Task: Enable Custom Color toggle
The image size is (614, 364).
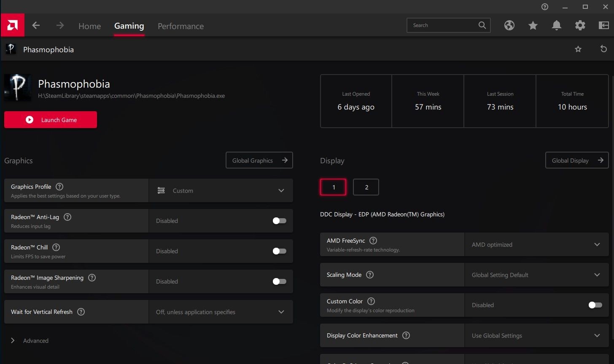Action: (x=595, y=305)
